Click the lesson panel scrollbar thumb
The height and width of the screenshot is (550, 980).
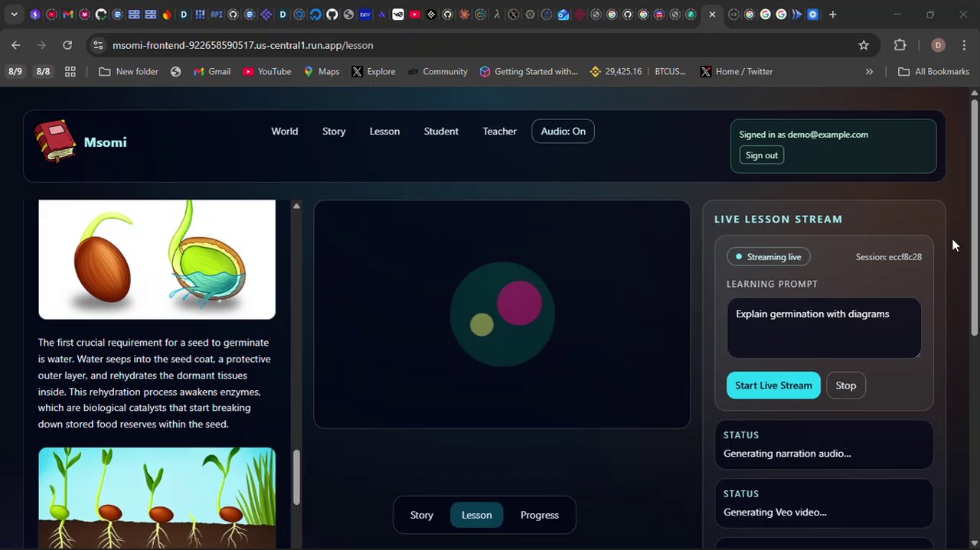pos(296,477)
